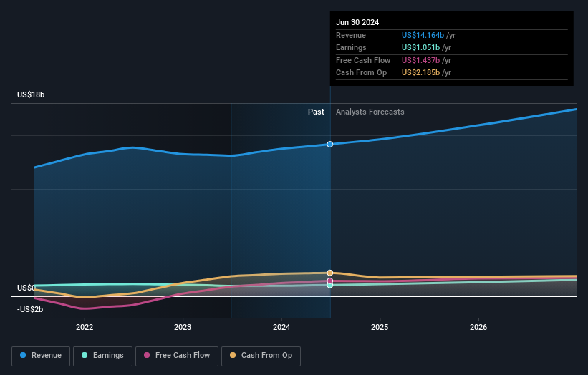Toggle the Cash From Op legend button

tap(261, 356)
